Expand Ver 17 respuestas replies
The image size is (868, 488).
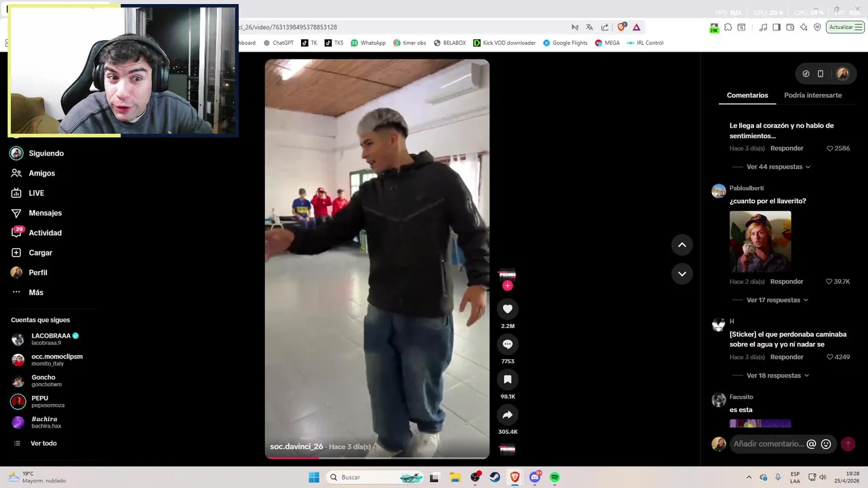pyautogui.click(x=777, y=300)
